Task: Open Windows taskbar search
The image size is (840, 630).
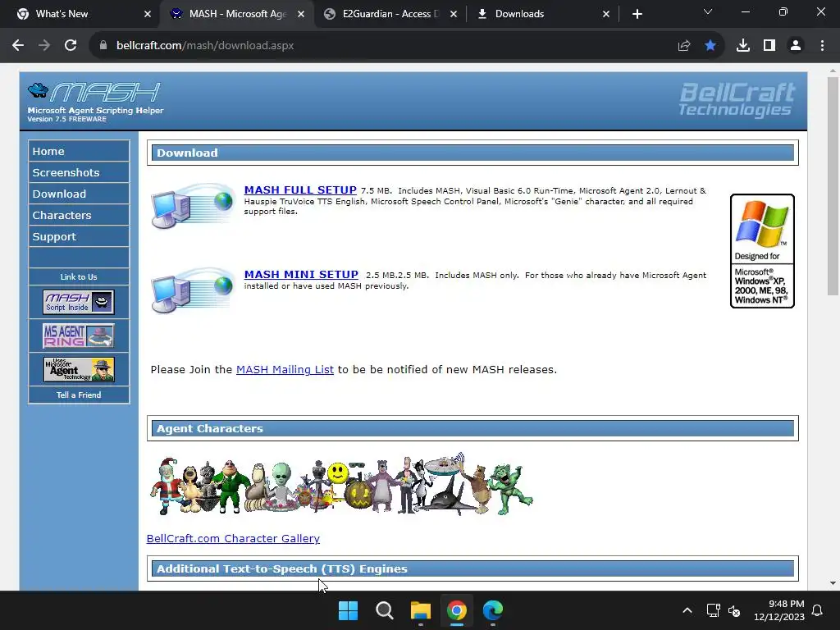Action: [385, 610]
